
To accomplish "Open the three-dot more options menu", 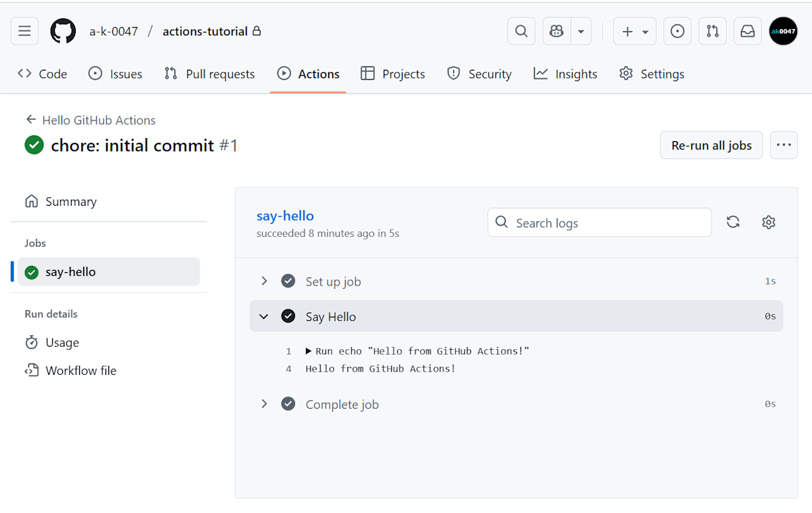I will click(x=784, y=145).
